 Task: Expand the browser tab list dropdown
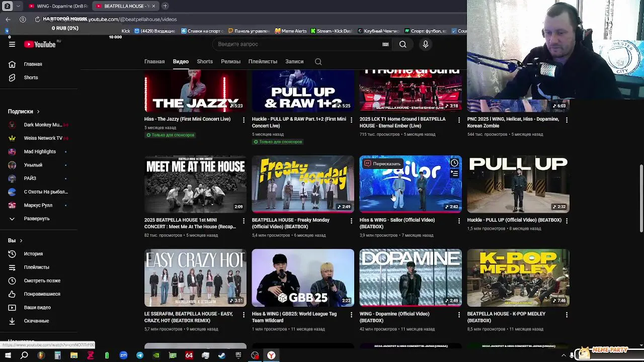(x=19, y=6)
